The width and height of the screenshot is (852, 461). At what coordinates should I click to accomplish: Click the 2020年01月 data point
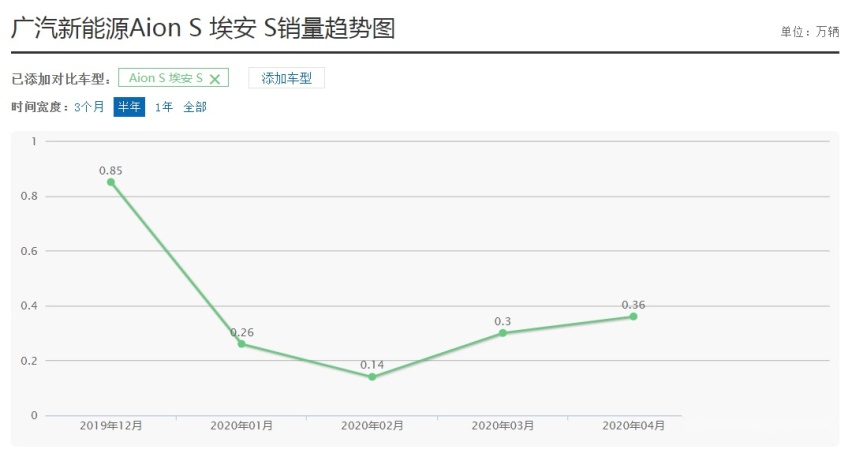(241, 344)
